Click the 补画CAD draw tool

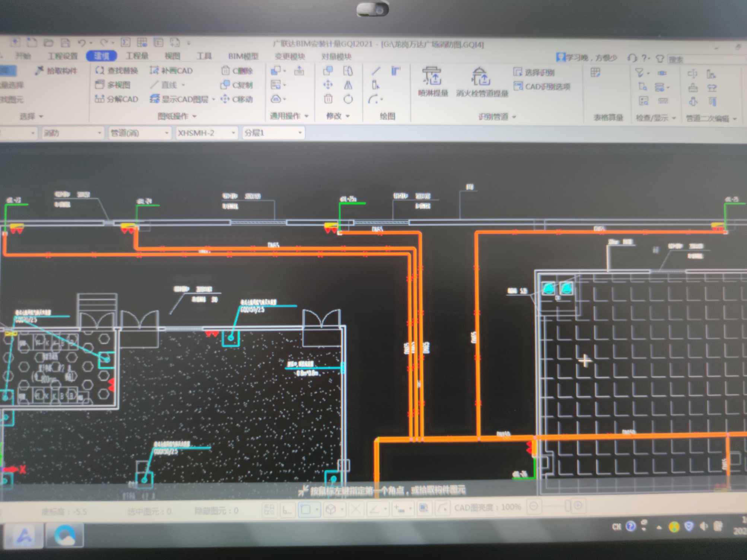click(171, 71)
